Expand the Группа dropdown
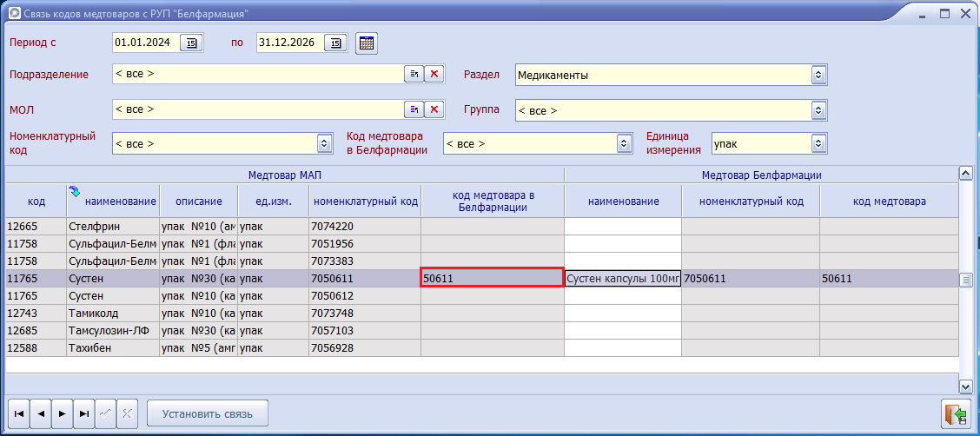980x436 pixels. (818, 110)
